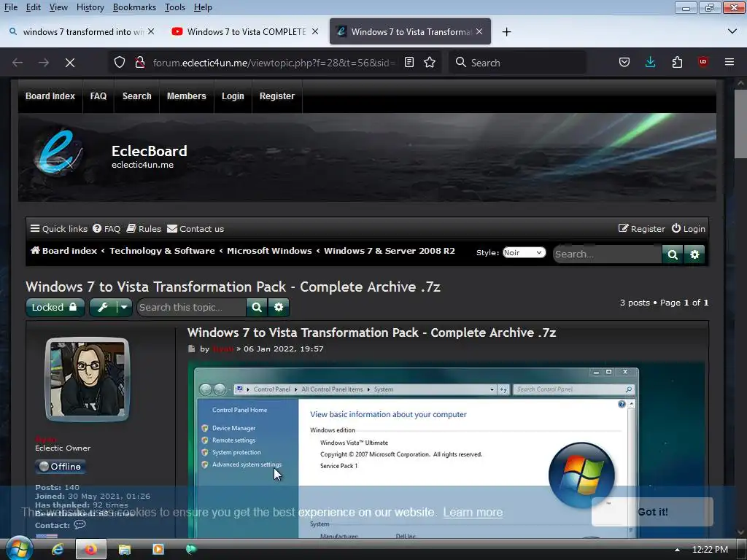Expand the Quick links menu
The image size is (747, 560).
point(59,228)
